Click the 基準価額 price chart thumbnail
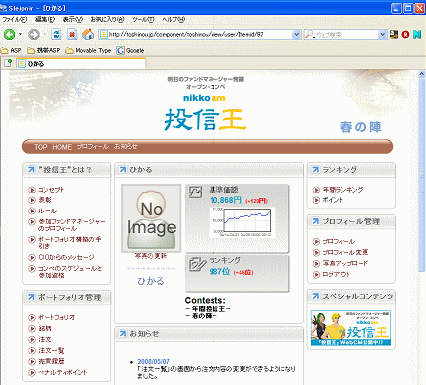Screen dimensions: 426x385 [x=244, y=222]
